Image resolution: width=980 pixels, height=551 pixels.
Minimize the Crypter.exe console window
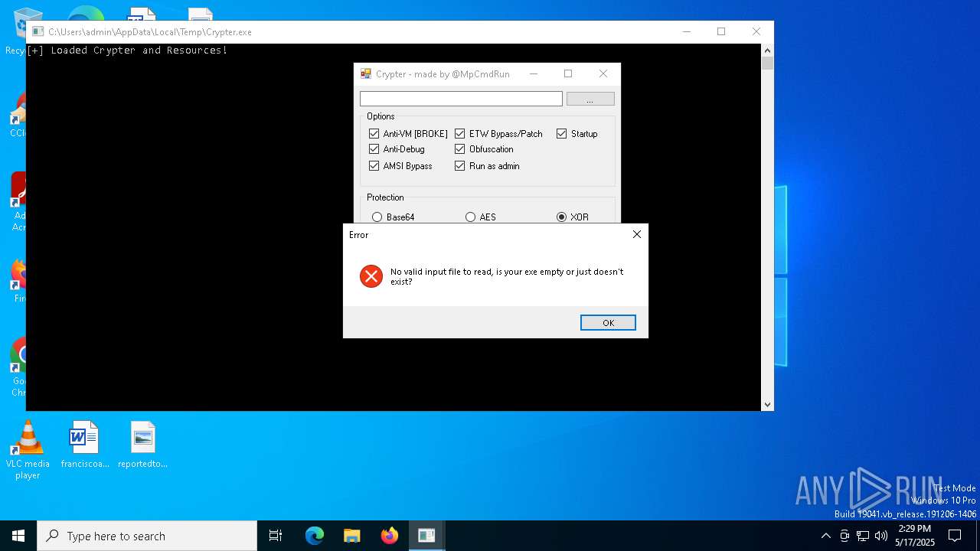click(x=686, y=32)
